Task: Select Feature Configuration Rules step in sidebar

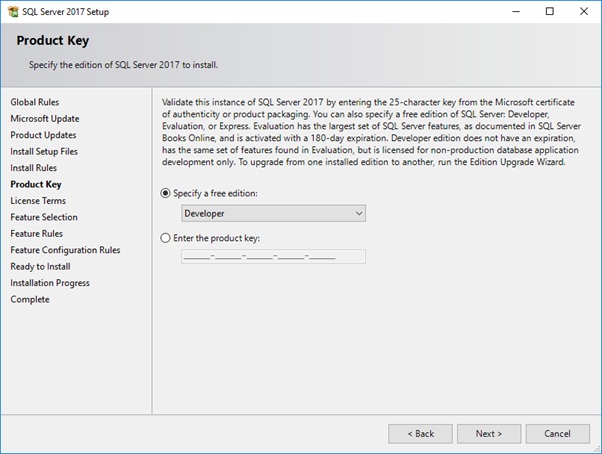Action: [x=65, y=250]
